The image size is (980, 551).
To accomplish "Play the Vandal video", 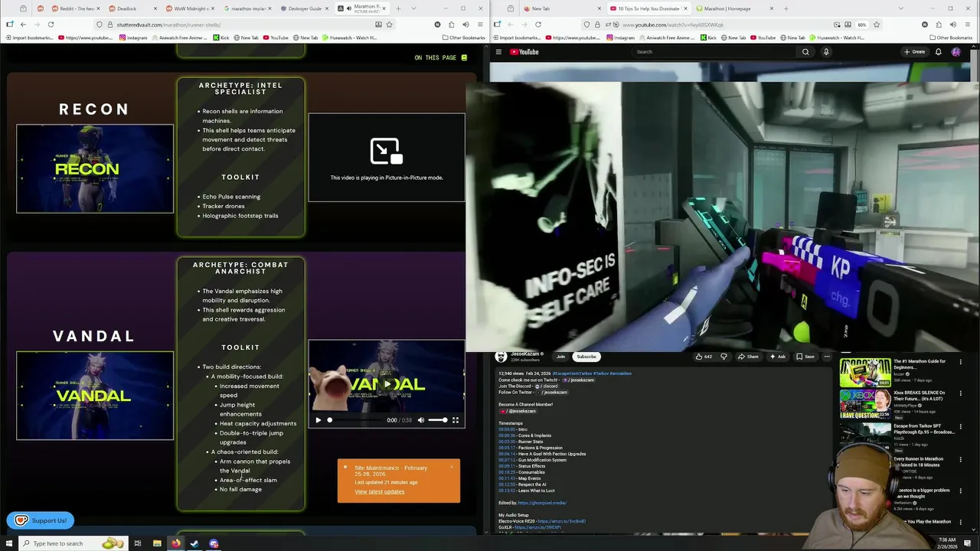I will pyautogui.click(x=318, y=420).
